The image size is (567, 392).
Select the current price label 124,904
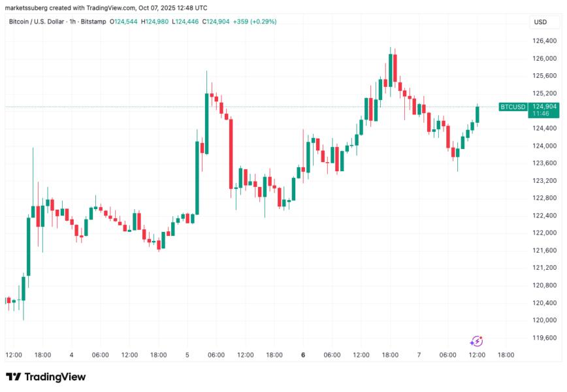pyautogui.click(x=544, y=106)
